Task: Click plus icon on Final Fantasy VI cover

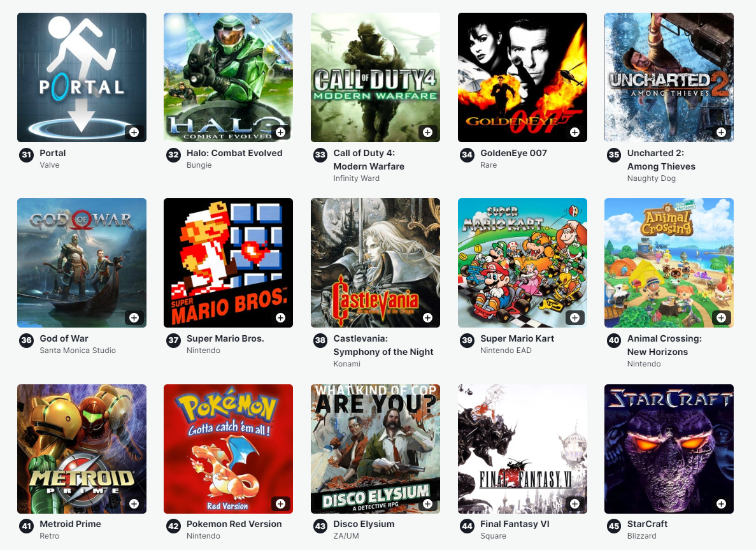Action: coord(574,503)
